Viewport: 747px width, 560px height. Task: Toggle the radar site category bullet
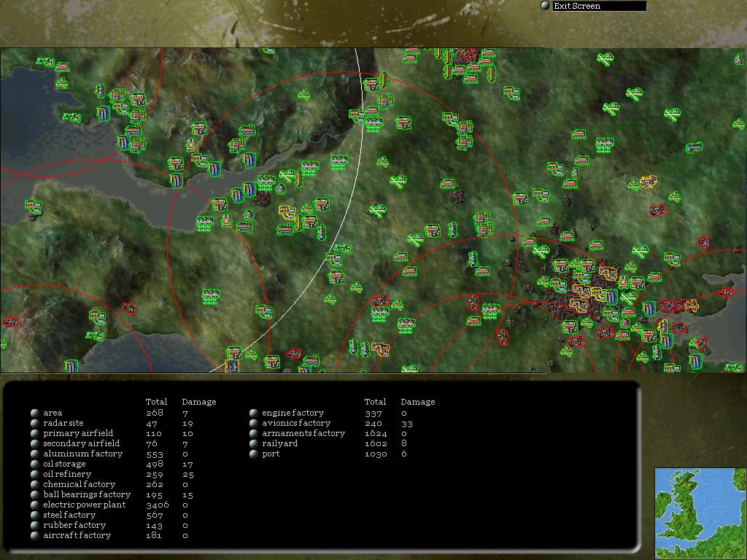point(35,423)
